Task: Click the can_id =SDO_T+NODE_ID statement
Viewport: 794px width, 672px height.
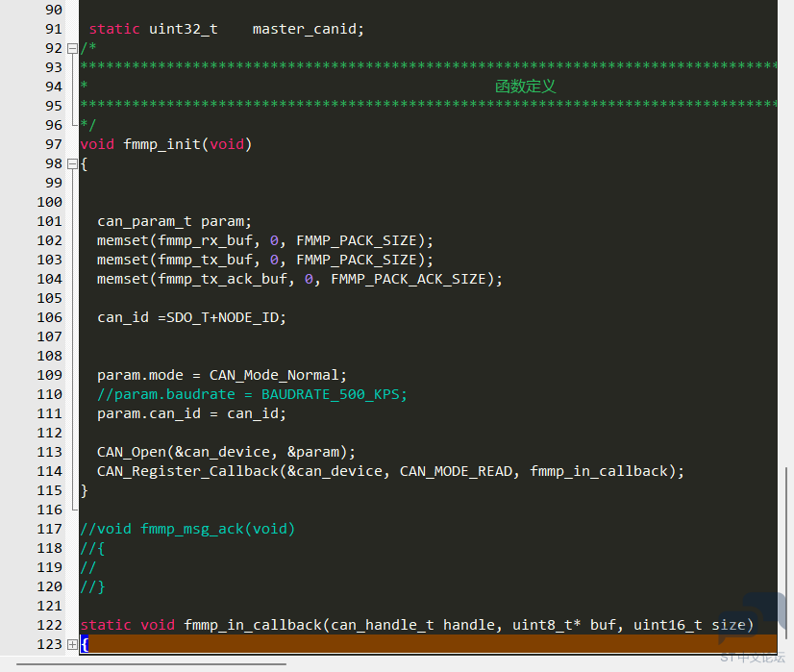Action: (191, 317)
